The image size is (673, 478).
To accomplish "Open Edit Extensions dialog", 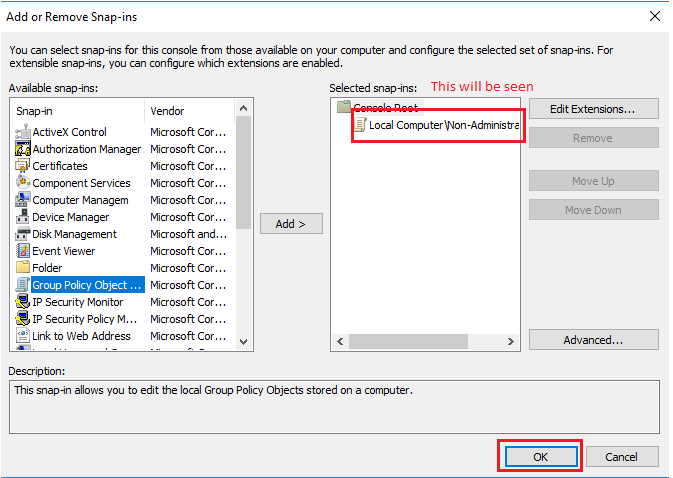I will click(x=593, y=108).
